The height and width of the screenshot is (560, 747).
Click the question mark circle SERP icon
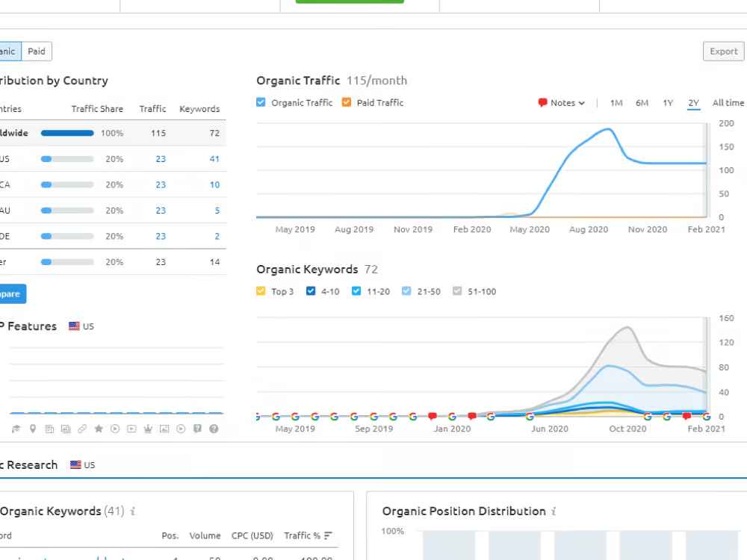(x=214, y=429)
